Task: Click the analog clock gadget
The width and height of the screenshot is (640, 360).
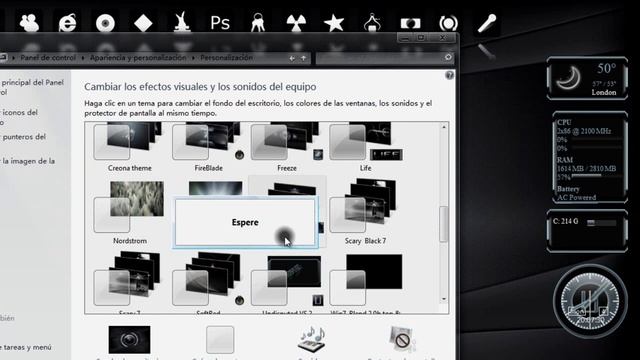Action: (x=590, y=301)
